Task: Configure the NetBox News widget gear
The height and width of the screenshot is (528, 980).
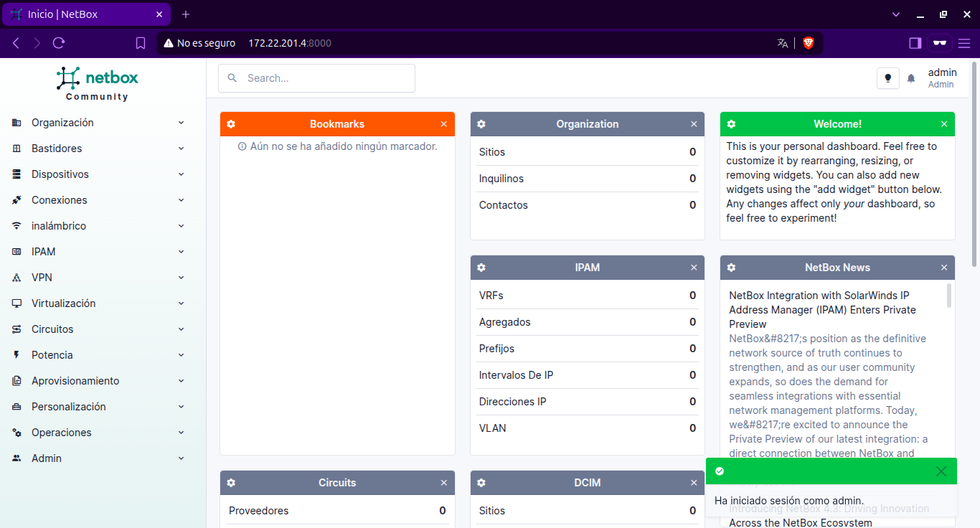Action: point(731,268)
